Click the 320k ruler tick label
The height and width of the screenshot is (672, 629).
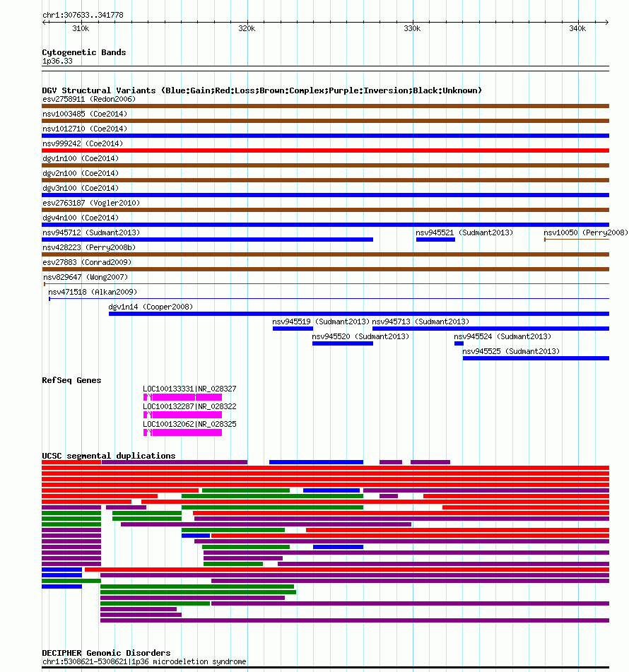(247, 29)
